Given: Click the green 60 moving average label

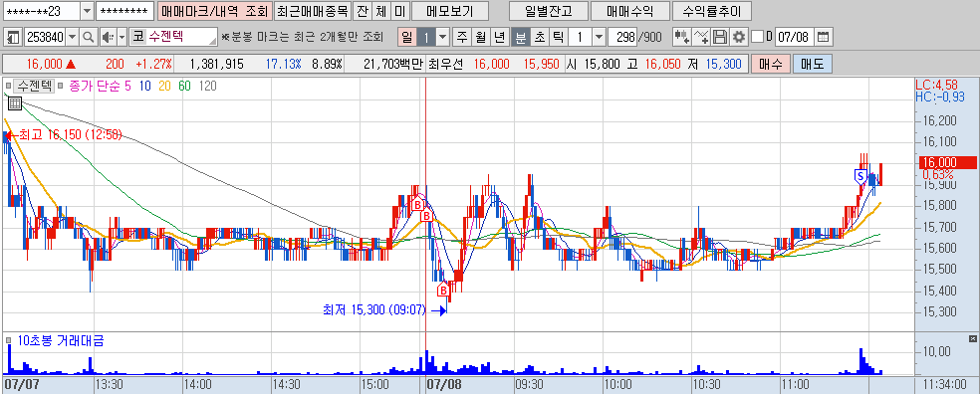Looking at the screenshot, I should click(184, 87).
